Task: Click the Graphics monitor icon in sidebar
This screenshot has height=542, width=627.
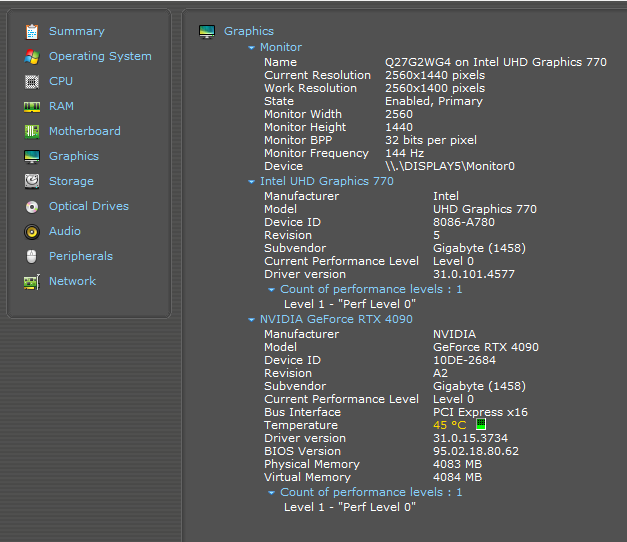Action: click(32, 157)
